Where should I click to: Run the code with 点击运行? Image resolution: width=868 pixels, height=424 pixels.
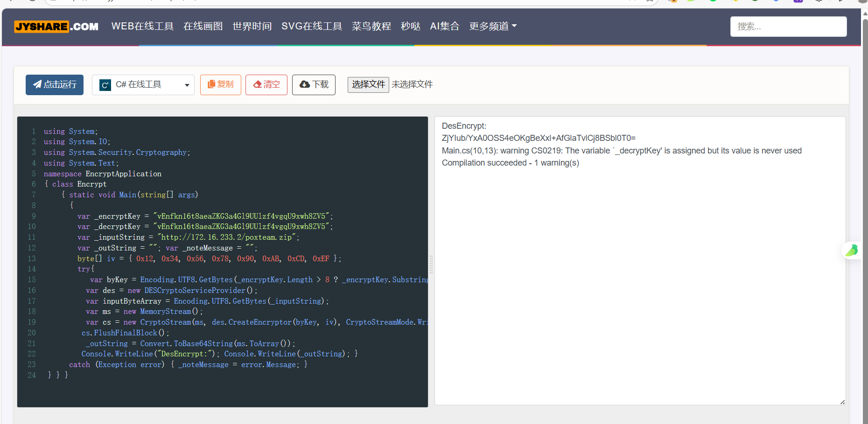point(55,84)
